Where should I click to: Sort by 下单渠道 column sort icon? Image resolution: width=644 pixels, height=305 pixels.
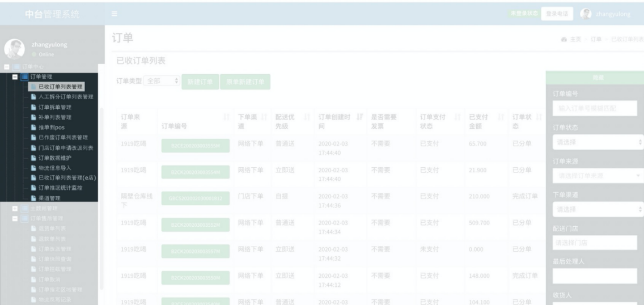[264, 117]
